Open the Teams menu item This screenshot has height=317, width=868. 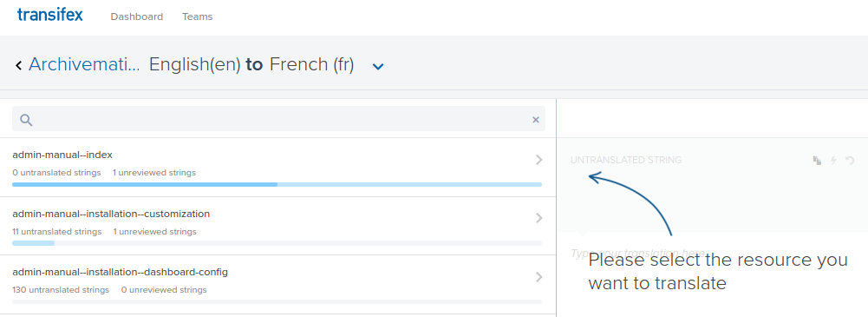click(x=197, y=17)
